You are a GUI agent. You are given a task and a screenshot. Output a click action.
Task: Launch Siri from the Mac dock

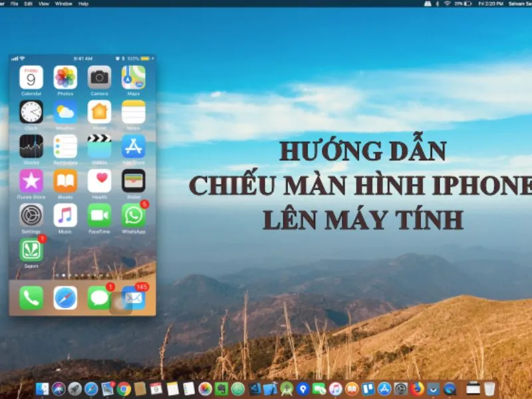click(x=59, y=389)
